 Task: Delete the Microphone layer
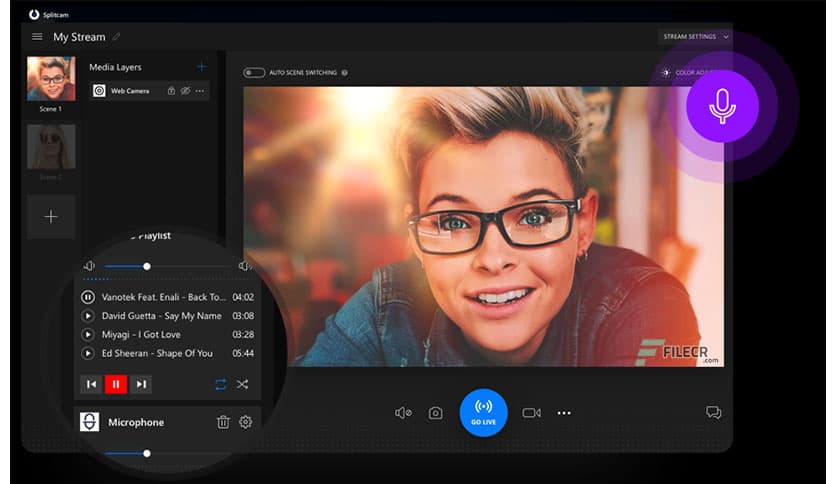(x=223, y=422)
